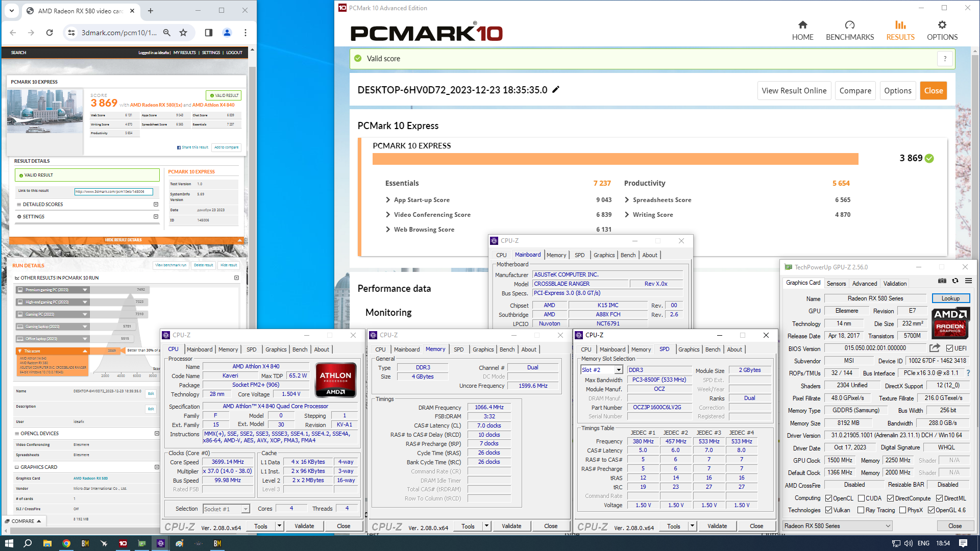Refresh GPU-Z data
The width and height of the screenshot is (980, 551).
(955, 281)
